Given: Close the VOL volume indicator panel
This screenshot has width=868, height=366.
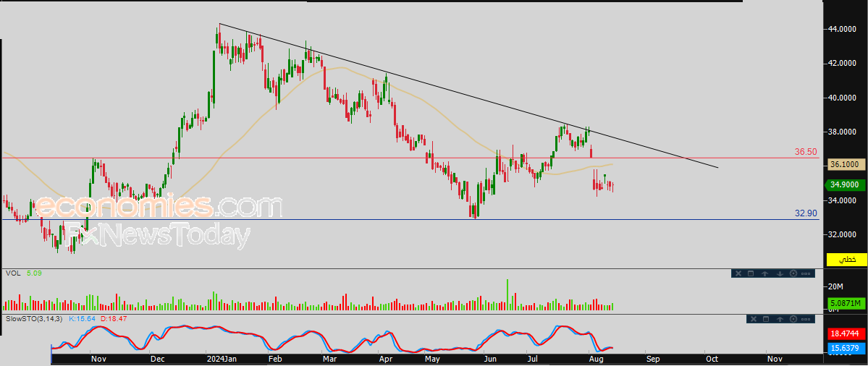Looking at the screenshot, I should tap(738, 273).
